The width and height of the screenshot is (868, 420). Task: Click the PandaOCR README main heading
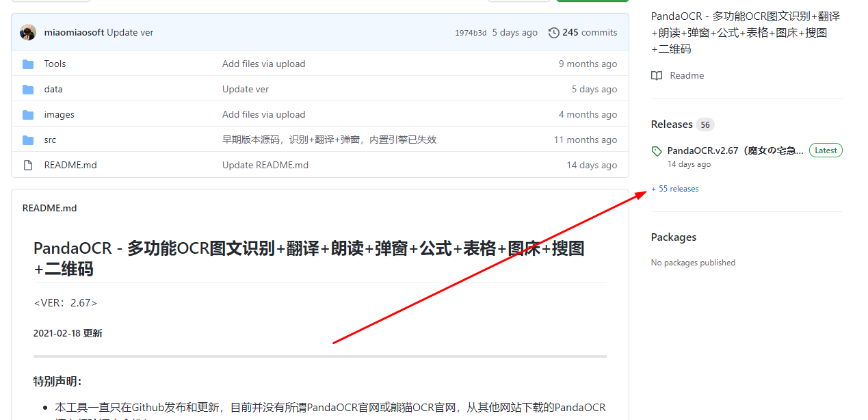309,259
